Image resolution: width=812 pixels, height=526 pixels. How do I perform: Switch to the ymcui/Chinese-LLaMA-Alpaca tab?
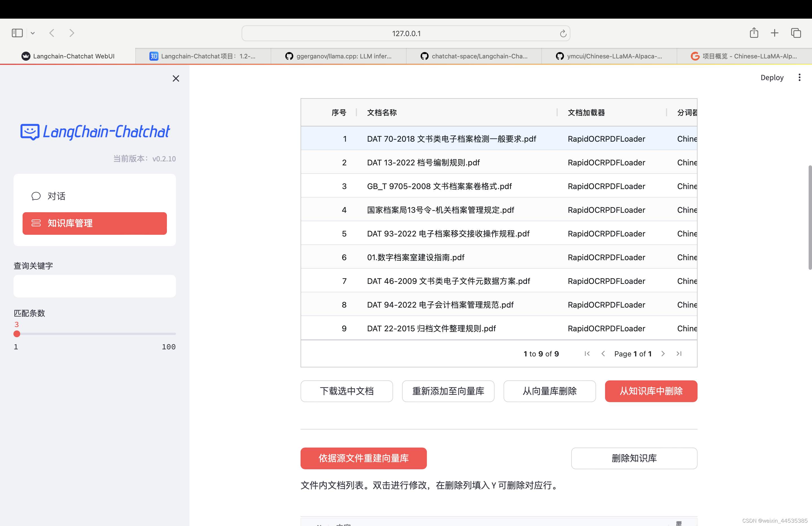click(609, 56)
